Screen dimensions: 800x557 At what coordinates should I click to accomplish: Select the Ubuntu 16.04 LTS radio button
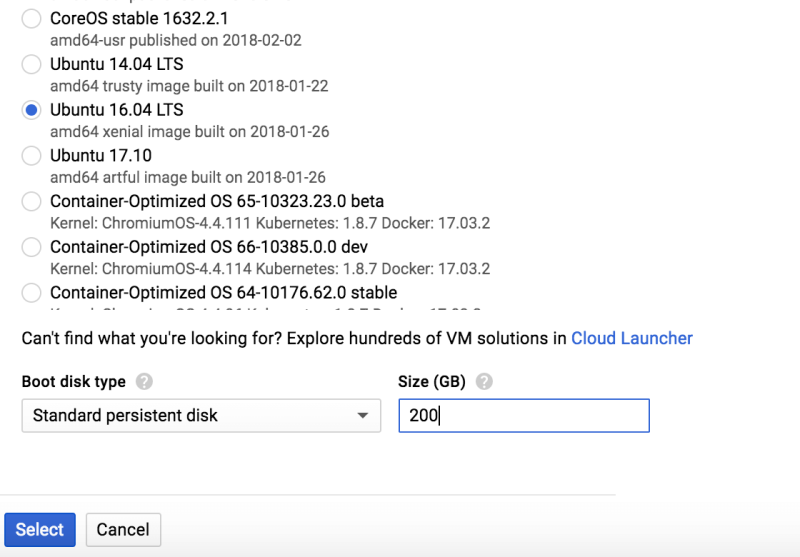click(31, 110)
